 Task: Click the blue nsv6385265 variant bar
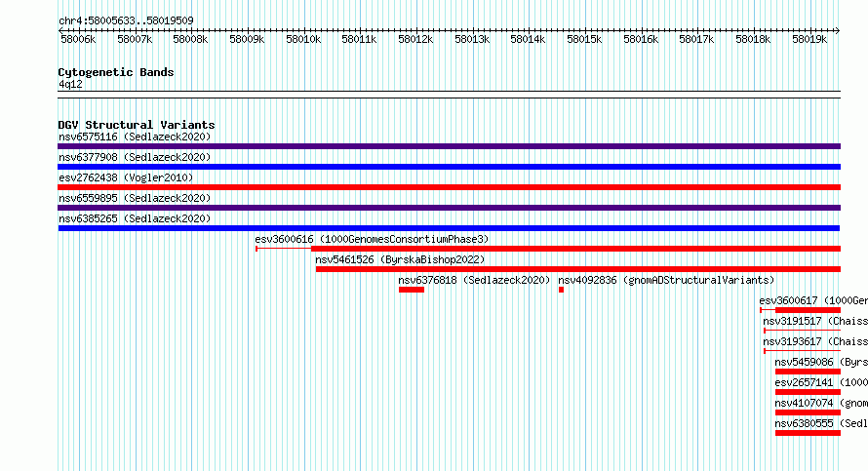coord(449,228)
